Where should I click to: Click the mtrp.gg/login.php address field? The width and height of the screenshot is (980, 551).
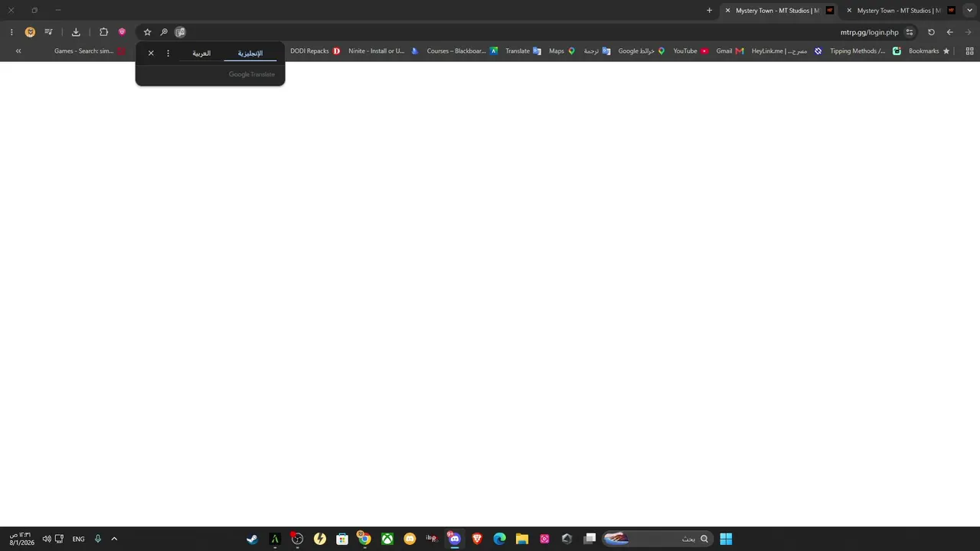[869, 32]
